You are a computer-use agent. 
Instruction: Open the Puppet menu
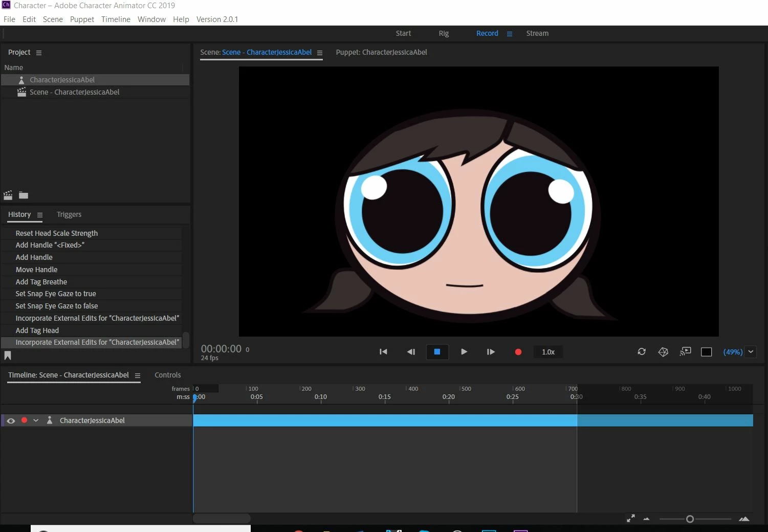[x=82, y=19]
